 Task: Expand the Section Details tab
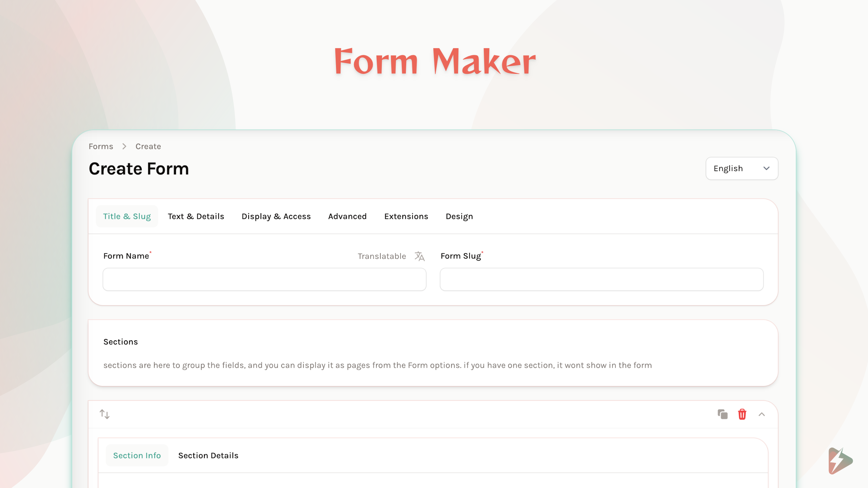click(208, 455)
